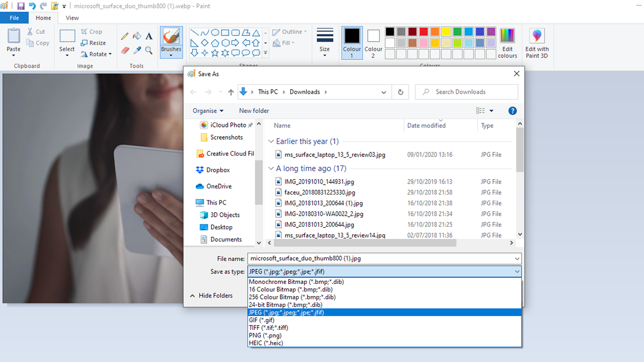Choose GIF (*.gif) file type
Image resolution: width=644 pixels, height=362 pixels.
384,320
